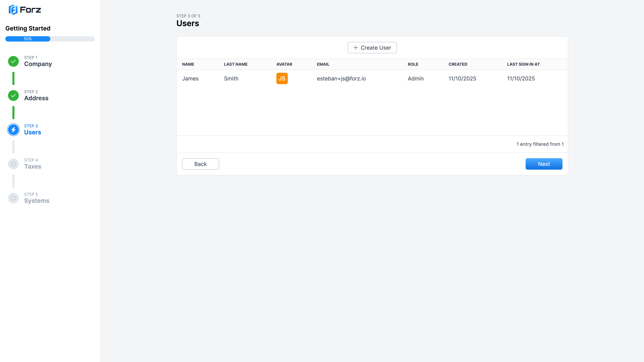Click the green checkmark for Step 1 Company

coord(13,61)
